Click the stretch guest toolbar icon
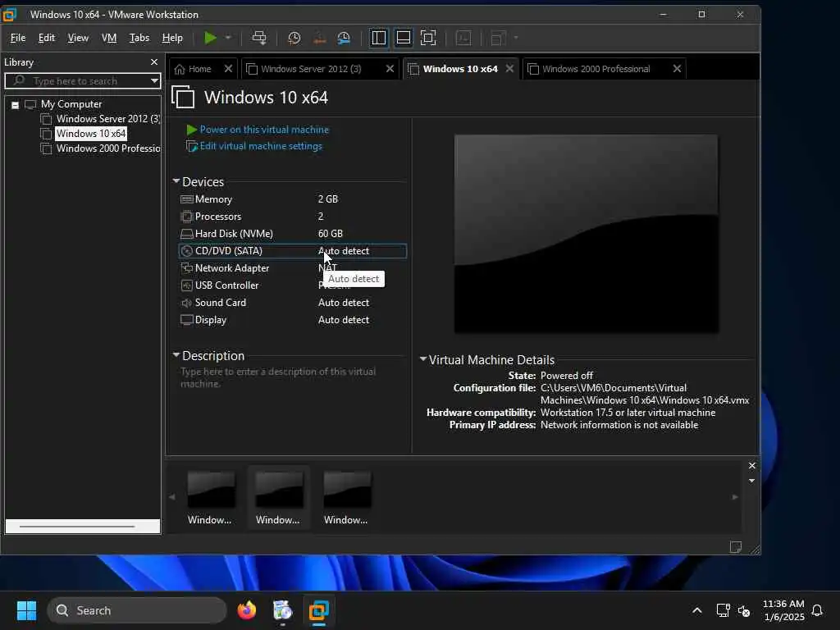 point(498,38)
